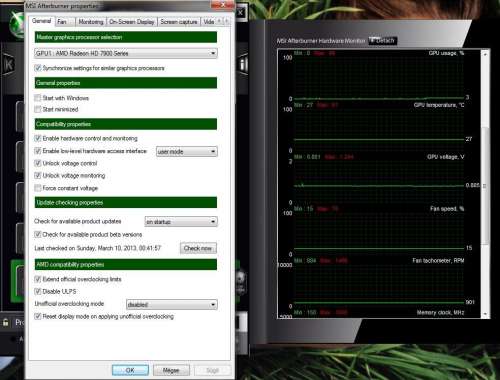Toggle Unlock voltage control checkbox

point(38,163)
